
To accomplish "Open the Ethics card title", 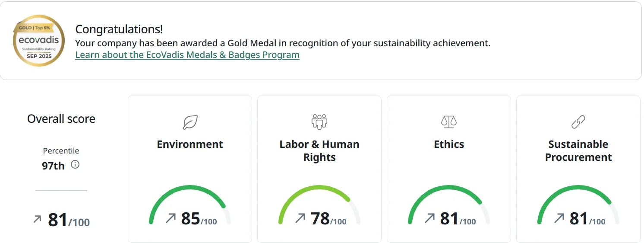I will 449,144.
